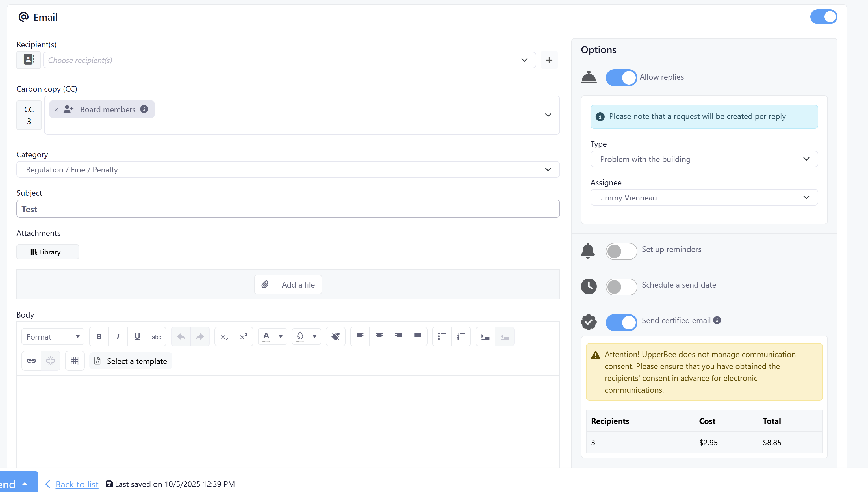This screenshot has width=868, height=492.
Task: Open the text color picker arrow
Action: (x=281, y=336)
